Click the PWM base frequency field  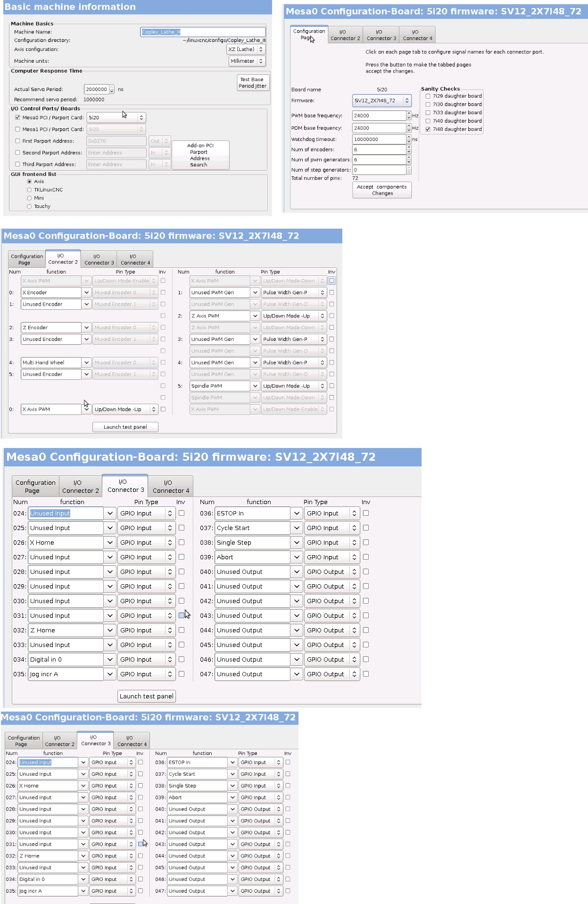379,116
